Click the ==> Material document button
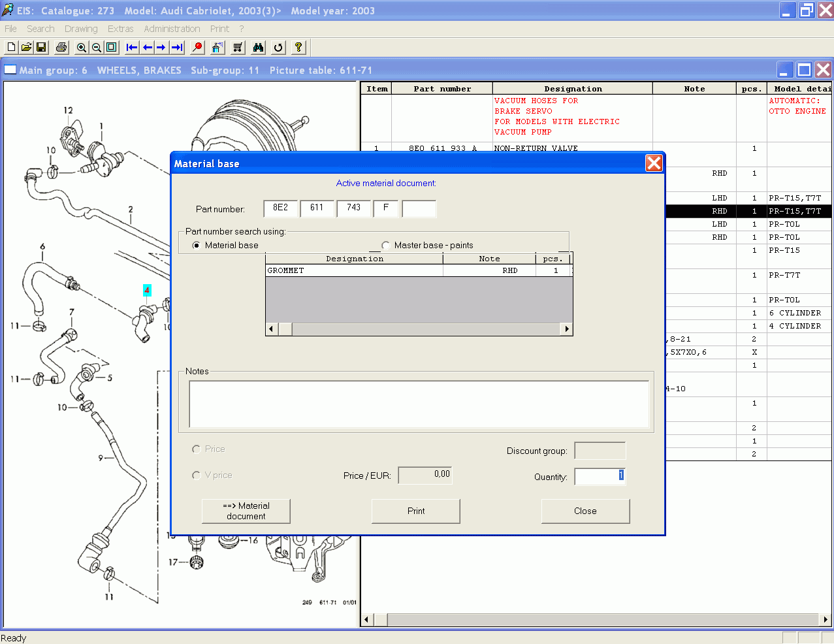 pyautogui.click(x=246, y=511)
